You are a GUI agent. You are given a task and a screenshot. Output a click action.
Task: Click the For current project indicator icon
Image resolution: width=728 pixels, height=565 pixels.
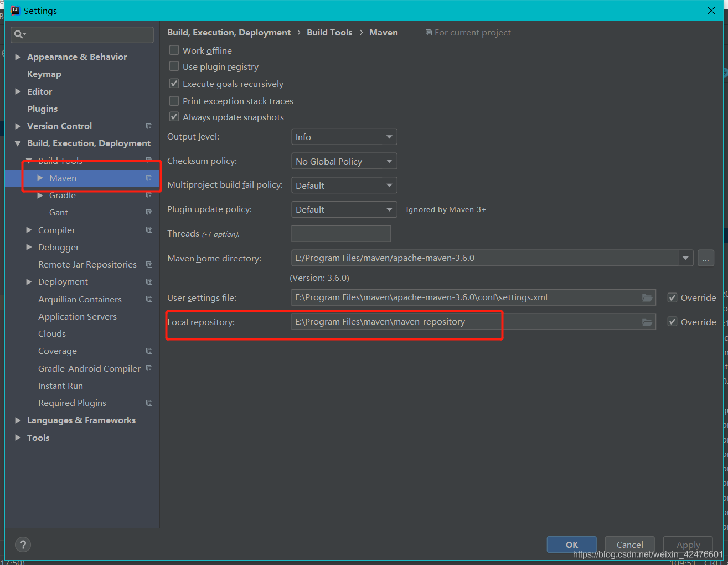428,33
